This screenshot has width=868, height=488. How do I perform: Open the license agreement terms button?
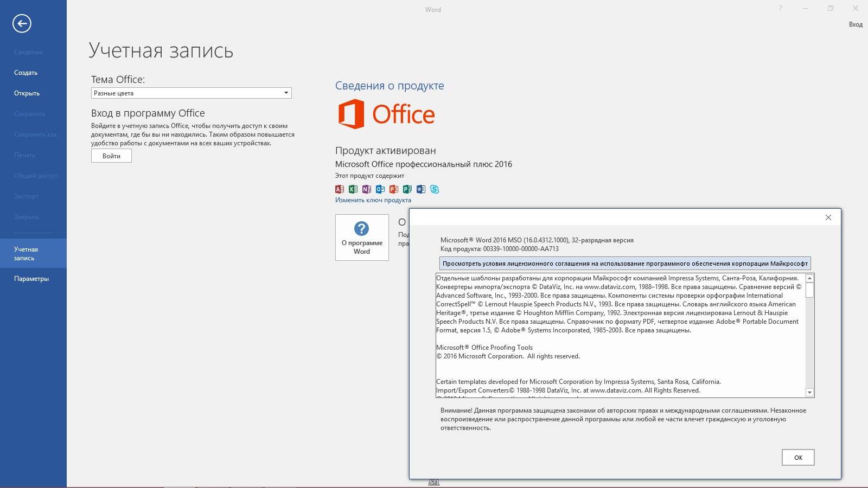point(625,264)
